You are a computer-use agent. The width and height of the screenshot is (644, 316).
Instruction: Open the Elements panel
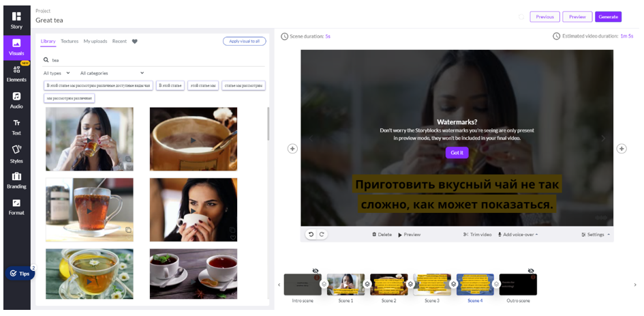click(16, 74)
